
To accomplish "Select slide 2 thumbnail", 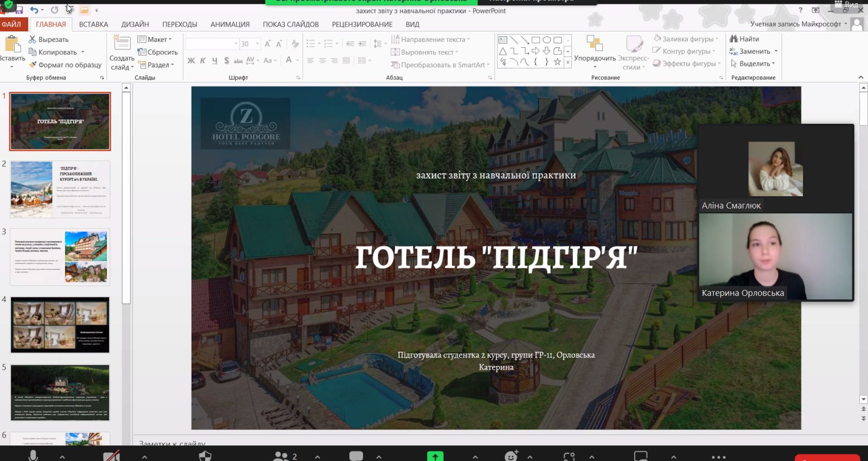I will coord(60,190).
